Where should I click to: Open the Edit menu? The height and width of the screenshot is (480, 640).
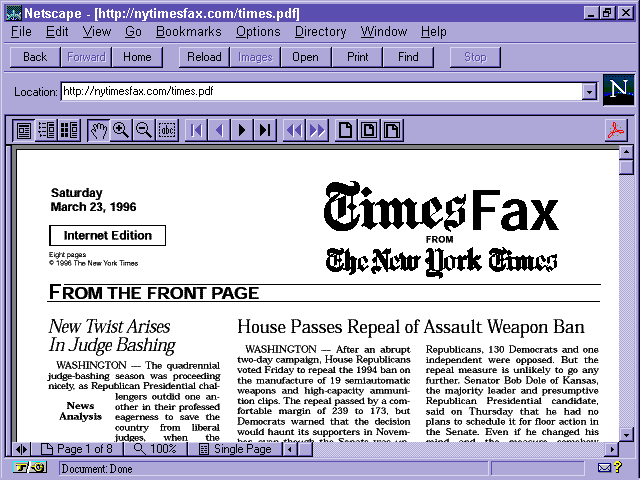[57, 31]
